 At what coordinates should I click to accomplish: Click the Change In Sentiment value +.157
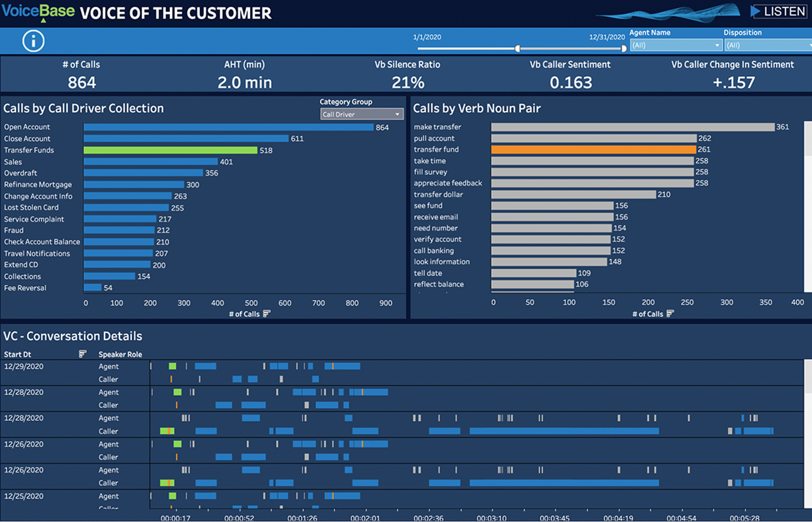tap(733, 82)
